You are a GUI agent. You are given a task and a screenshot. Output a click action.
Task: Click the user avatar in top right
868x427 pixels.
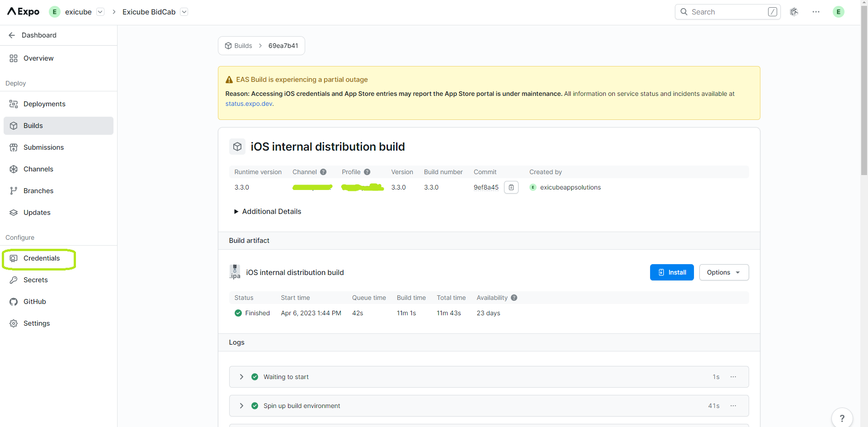(x=838, y=12)
